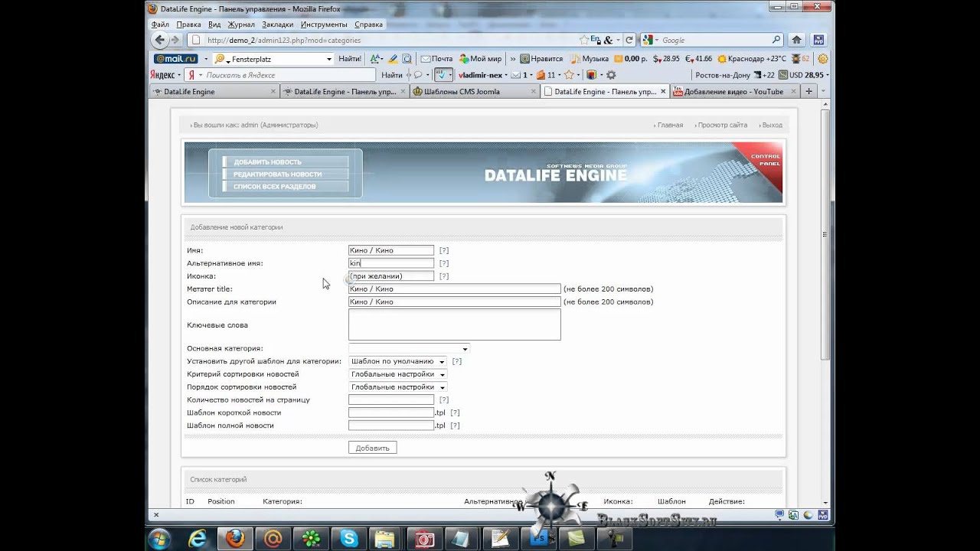Open the Правка menu

click(188, 24)
